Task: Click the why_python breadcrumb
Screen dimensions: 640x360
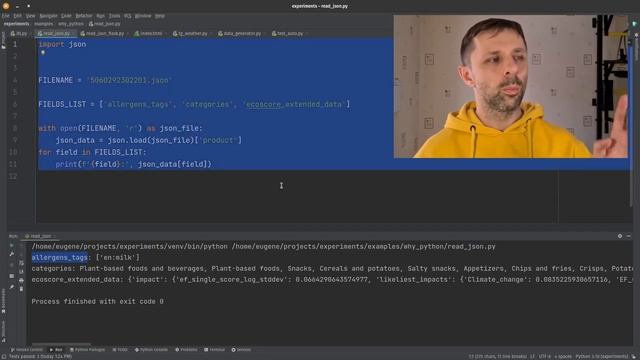Action: [x=71, y=24]
